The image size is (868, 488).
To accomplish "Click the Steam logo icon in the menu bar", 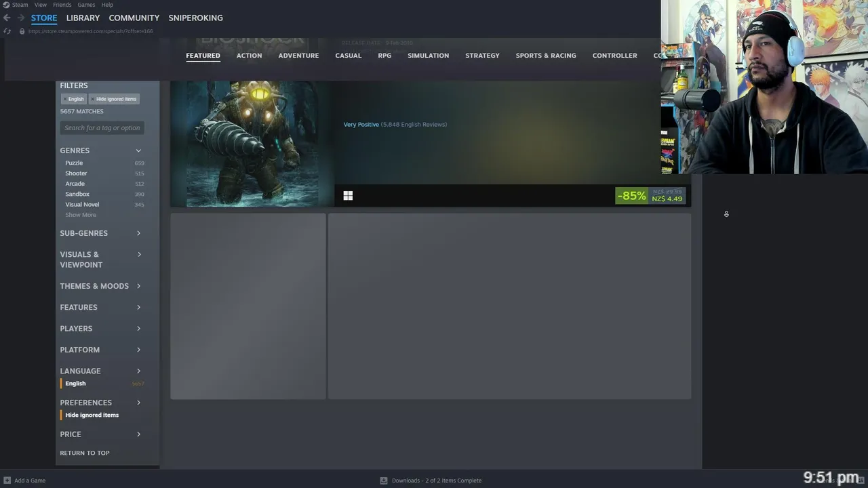I will coord(6,5).
